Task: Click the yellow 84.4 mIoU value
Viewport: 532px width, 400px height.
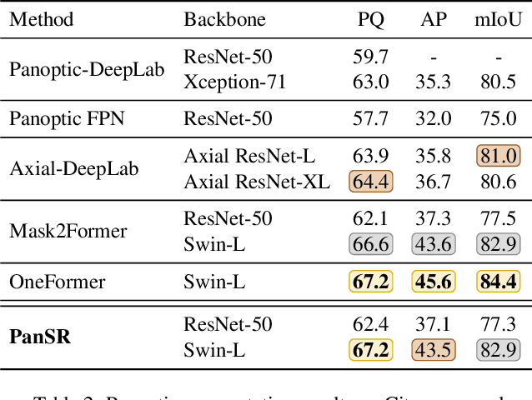Action: [499, 282]
